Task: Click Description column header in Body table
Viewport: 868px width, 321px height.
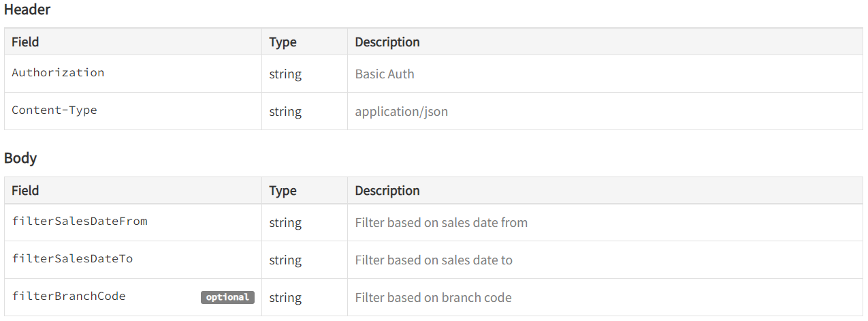Action: coord(387,190)
